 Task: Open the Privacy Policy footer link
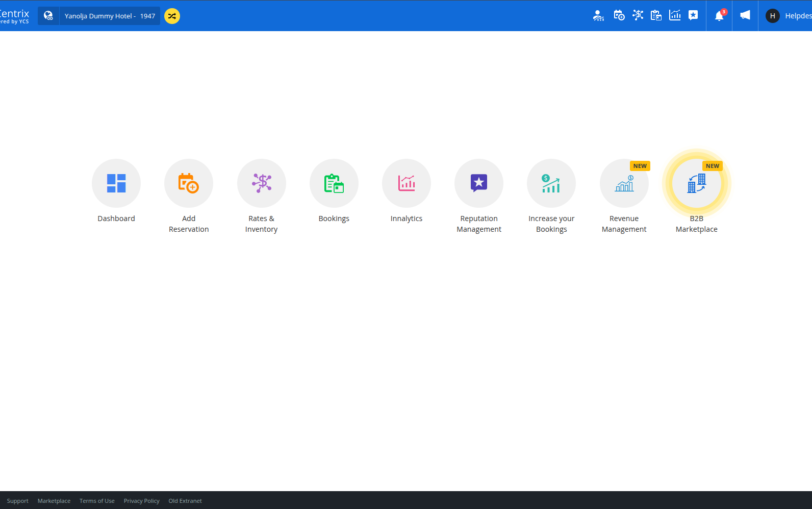141,501
